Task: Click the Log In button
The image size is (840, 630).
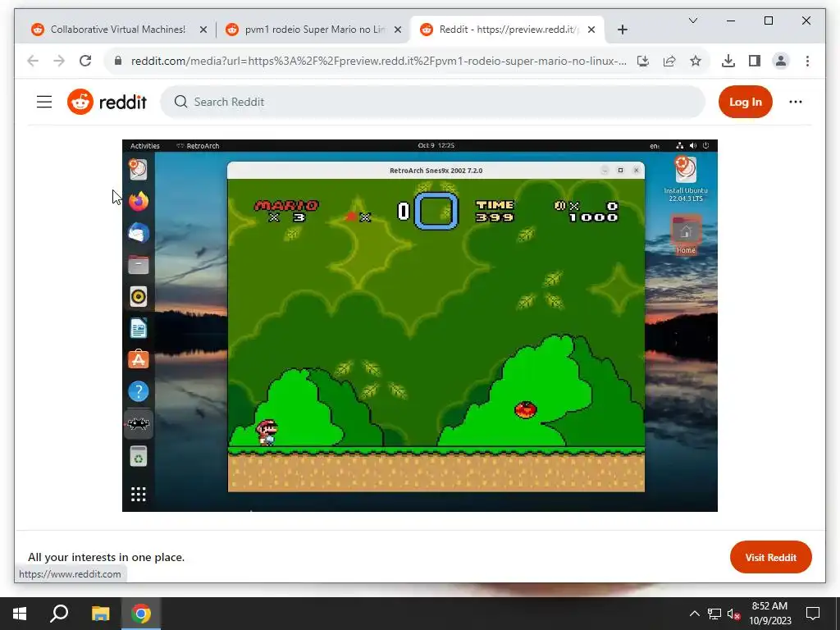Action: tap(745, 102)
